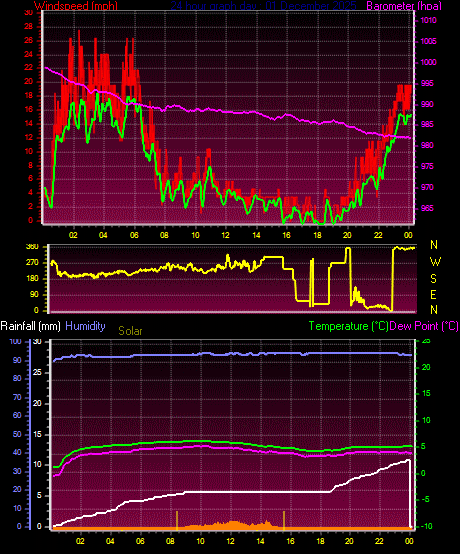Click the 08 hour label under rainfall graph
Screen dimensions: 460x554
point(170,541)
